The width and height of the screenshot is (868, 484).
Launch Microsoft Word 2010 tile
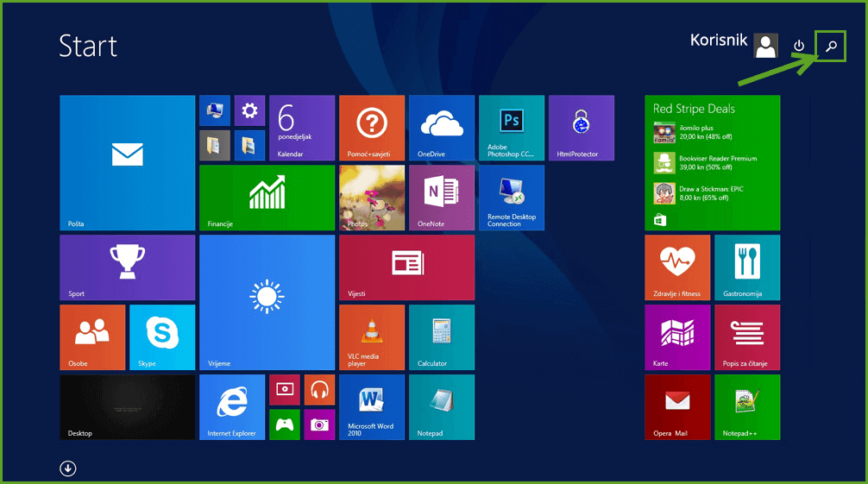tap(372, 407)
